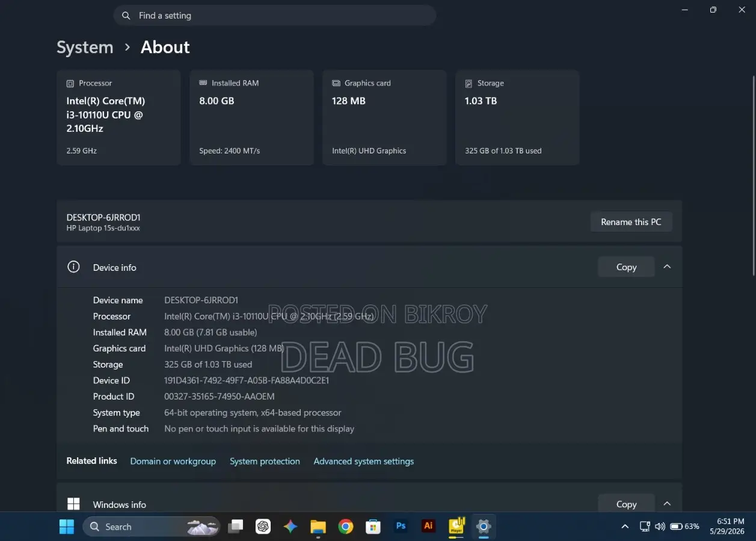Click the Device info circle icon

click(73, 267)
